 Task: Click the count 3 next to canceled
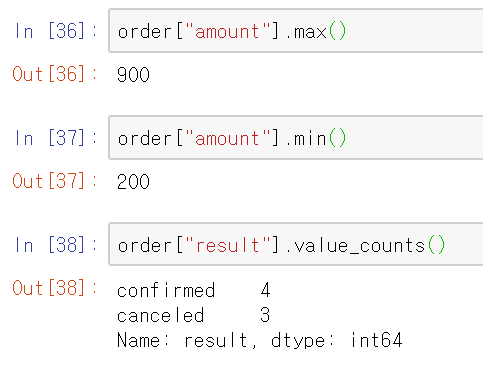coord(265,315)
